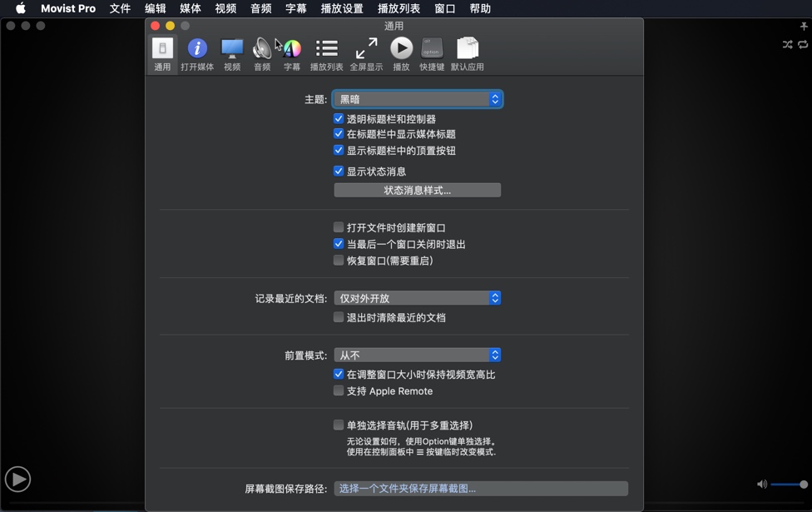
Task: Choose folder via 选择一个文件夹保存屏幕截图... field
Action: click(x=481, y=488)
